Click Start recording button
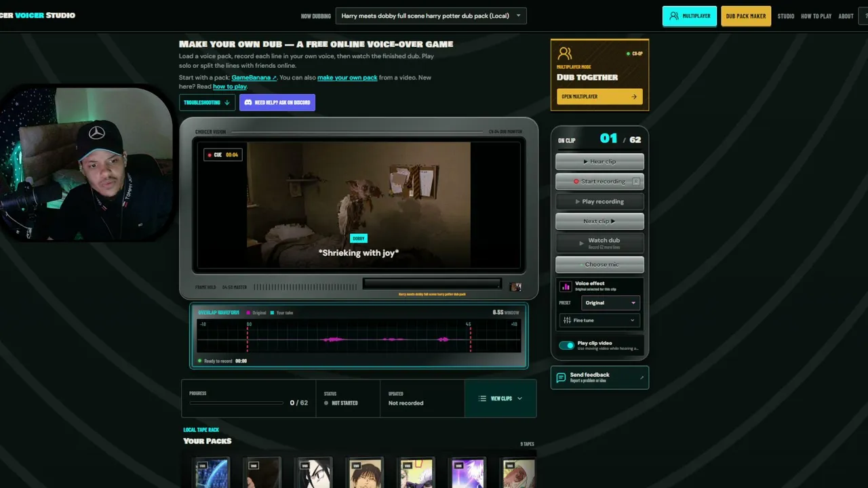868x488 pixels. coord(599,182)
